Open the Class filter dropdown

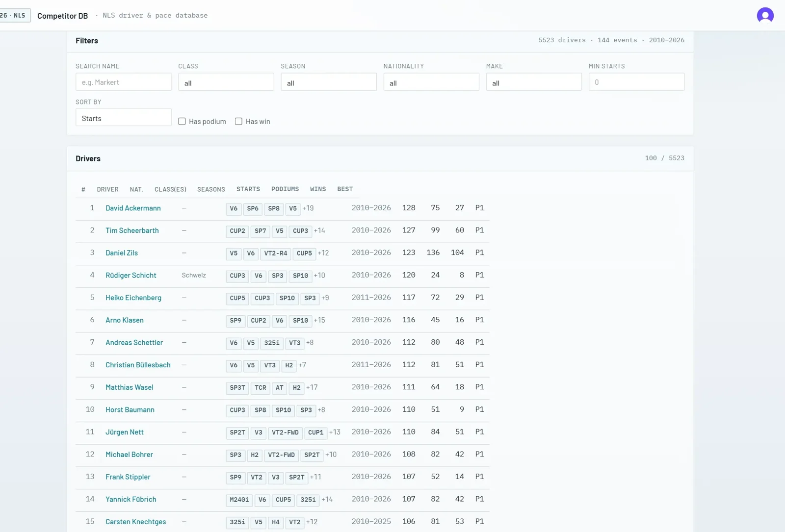tap(226, 82)
